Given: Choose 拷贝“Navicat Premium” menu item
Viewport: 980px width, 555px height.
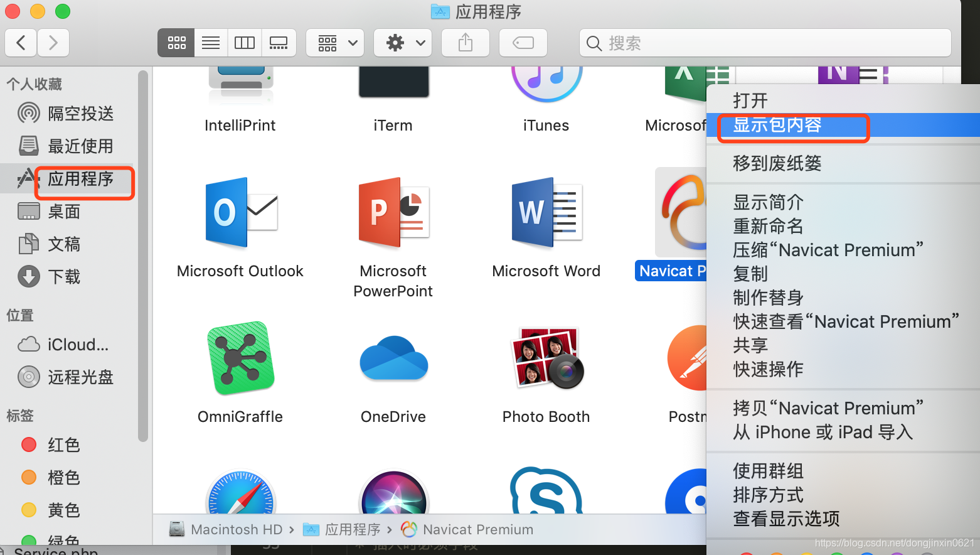Looking at the screenshot, I should (843, 408).
